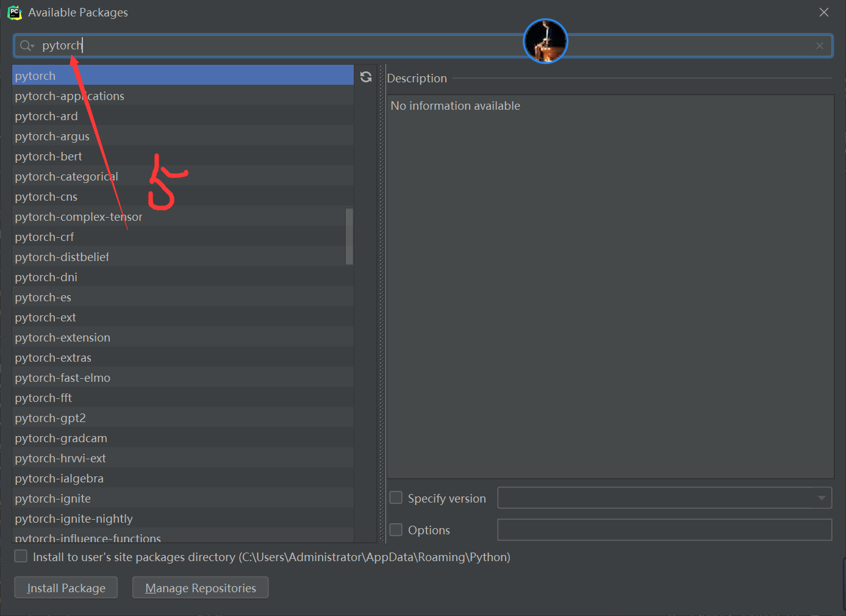Select pytorch-applications in the list

pos(183,96)
